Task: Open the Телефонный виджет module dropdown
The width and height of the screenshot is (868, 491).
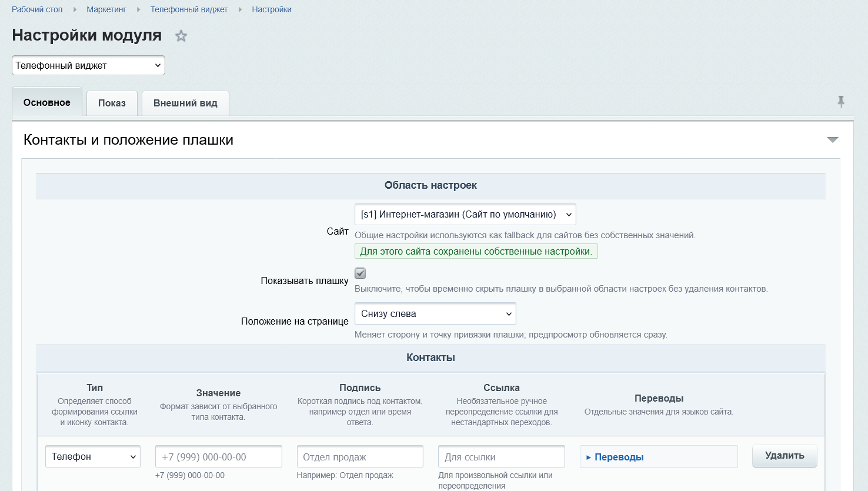Action: point(88,65)
